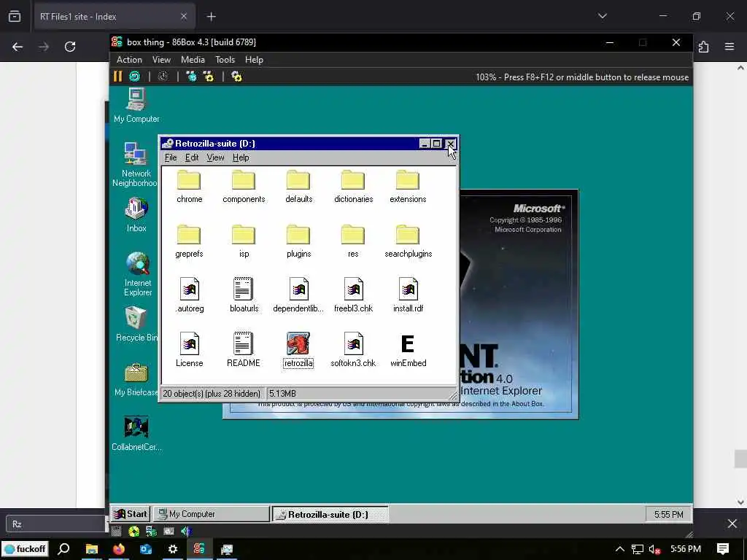Viewport: 747px width, 560px height.
Task: Select the retrozilla application icon
Action: pos(298,350)
